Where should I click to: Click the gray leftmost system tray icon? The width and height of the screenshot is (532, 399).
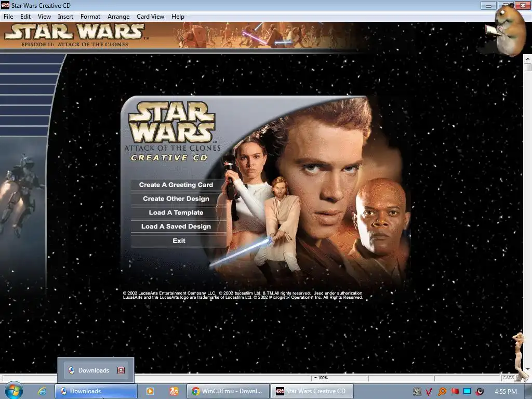pos(417,392)
